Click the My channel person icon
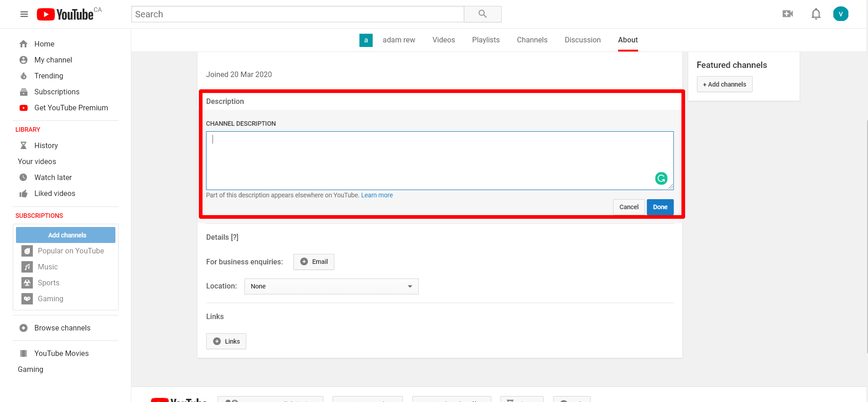Viewport: 868px width, 402px height. pos(24,60)
